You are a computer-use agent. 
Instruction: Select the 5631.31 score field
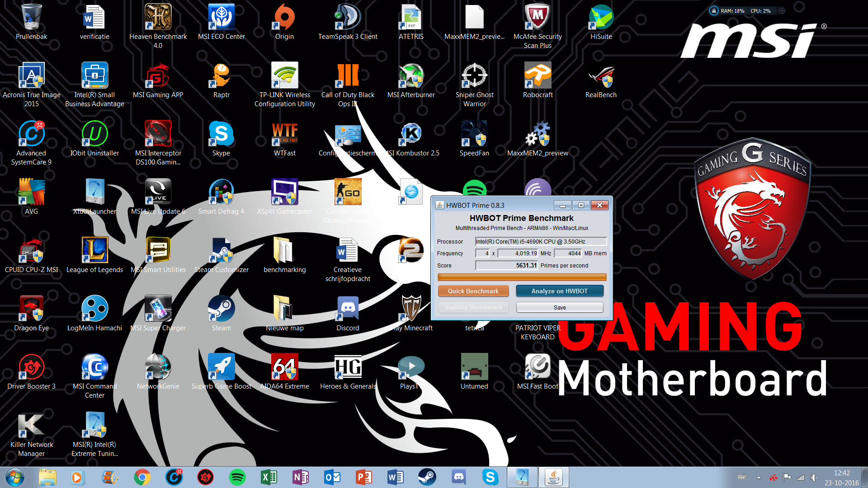point(506,265)
